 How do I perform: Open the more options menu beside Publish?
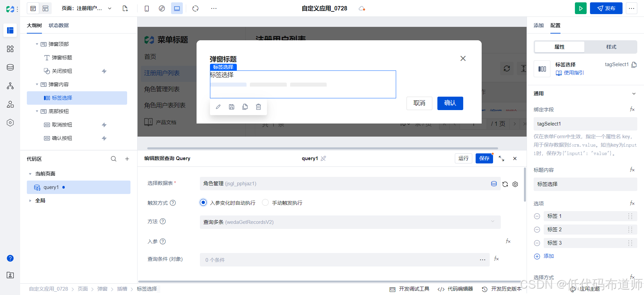632,8
